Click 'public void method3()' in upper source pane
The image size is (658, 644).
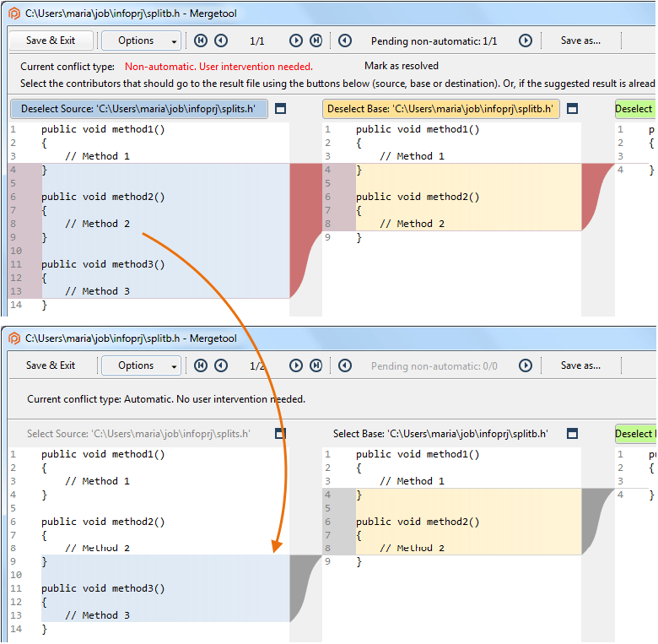pyautogui.click(x=103, y=264)
